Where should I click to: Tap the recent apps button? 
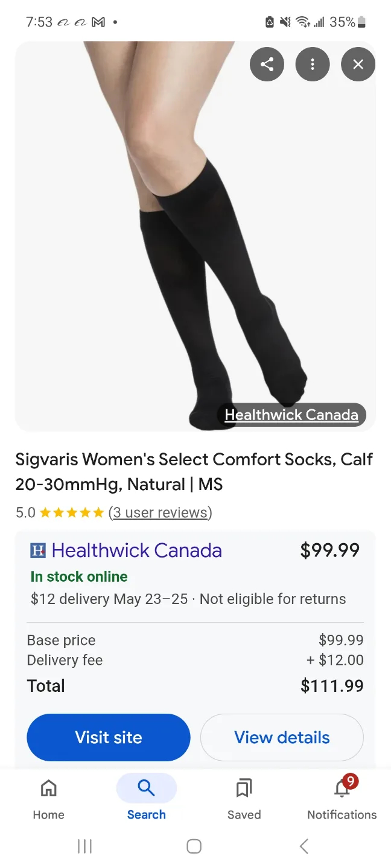(x=84, y=846)
